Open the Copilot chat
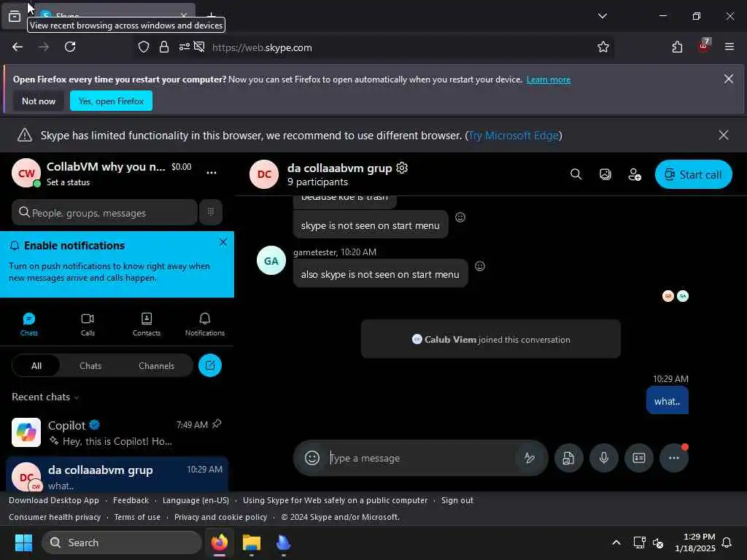747x560 pixels. click(117, 432)
